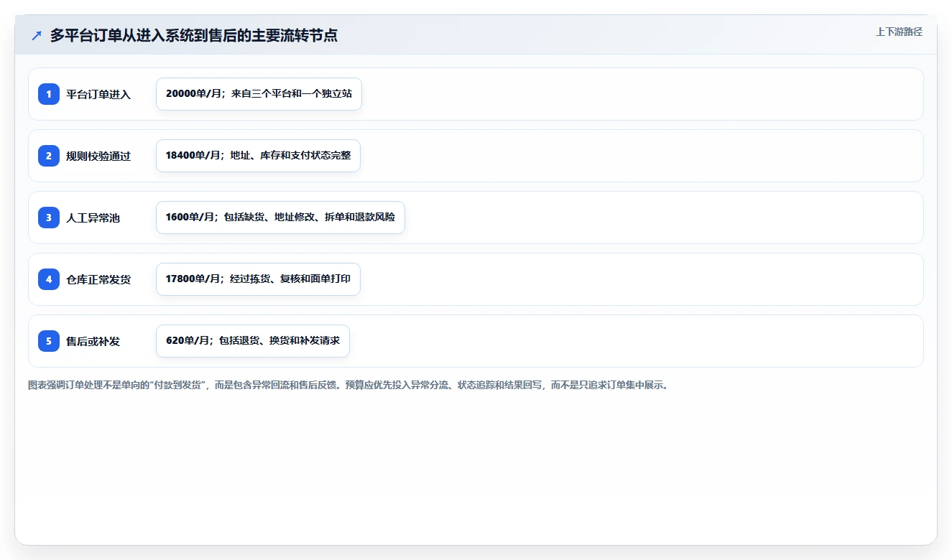952x560 pixels.
Task: Select the 平台订单进入 step label
Action: click(98, 94)
